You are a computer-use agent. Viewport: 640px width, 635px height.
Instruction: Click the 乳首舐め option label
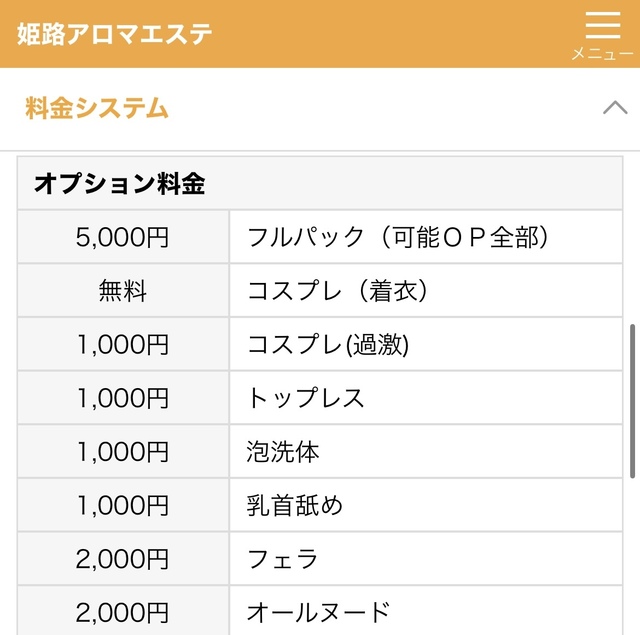294,506
